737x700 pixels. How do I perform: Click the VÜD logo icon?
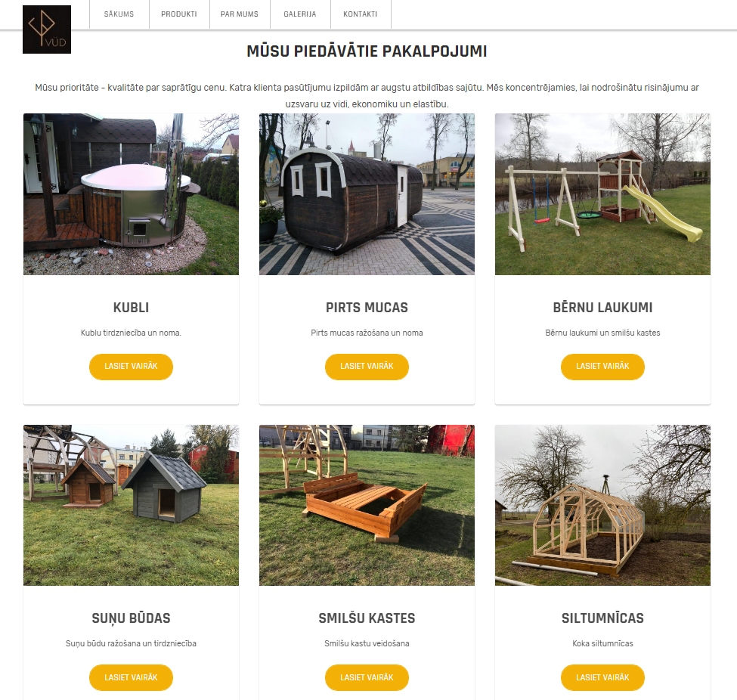(47, 29)
